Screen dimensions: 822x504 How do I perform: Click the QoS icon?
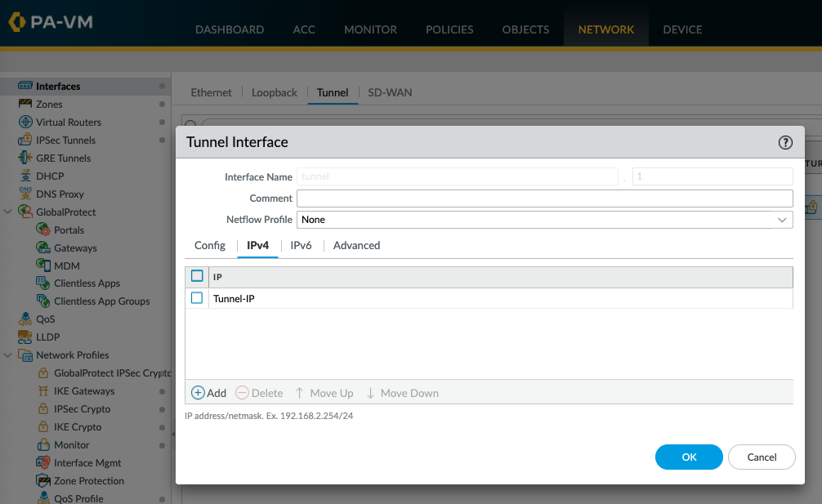click(25, 319)
